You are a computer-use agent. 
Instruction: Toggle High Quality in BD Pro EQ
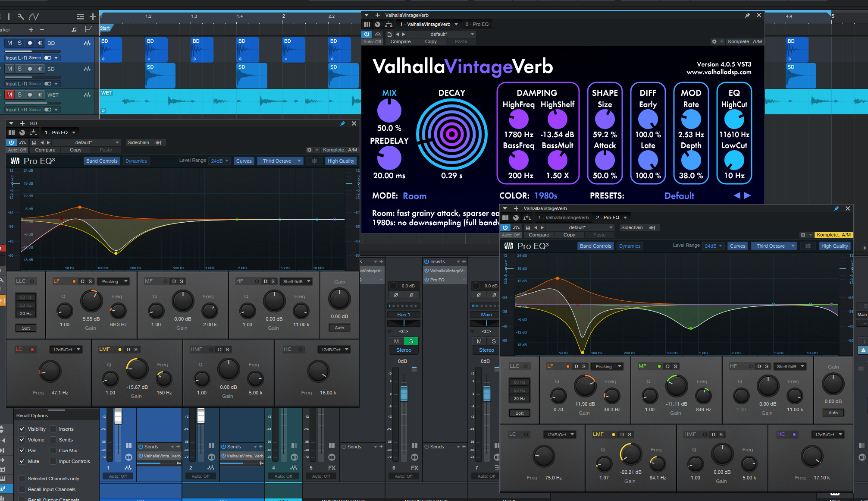(x=341, y=161)
